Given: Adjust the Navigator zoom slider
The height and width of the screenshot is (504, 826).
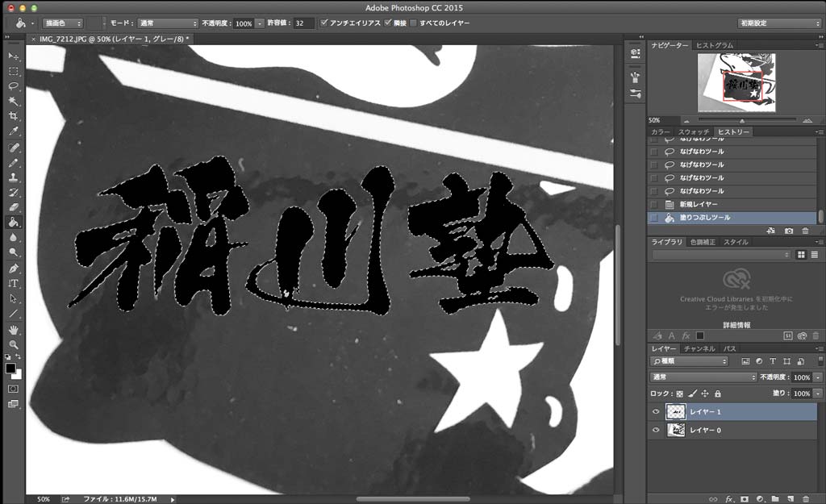Looking at the screenshot, I should click(742, 121).
